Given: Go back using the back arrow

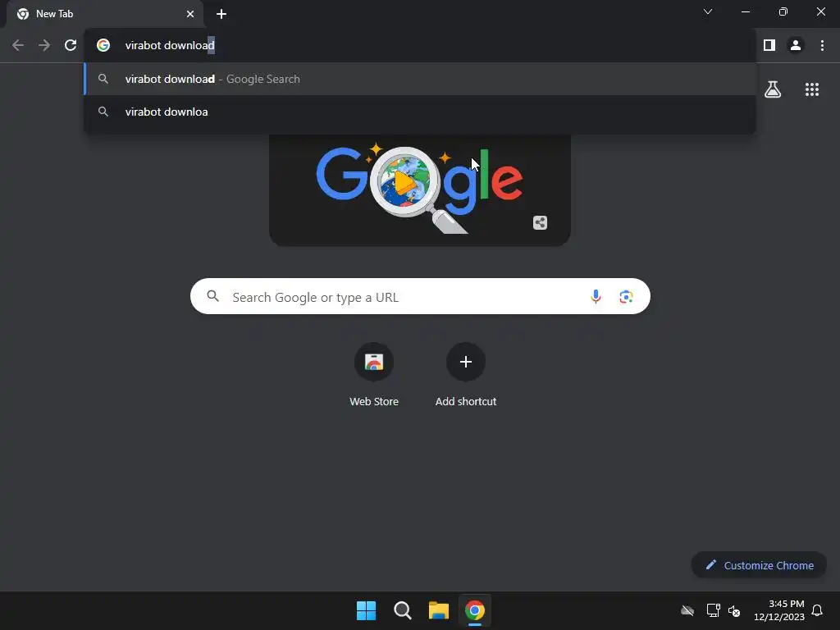Looking at the screenshot, I should [x=18, y=46].
